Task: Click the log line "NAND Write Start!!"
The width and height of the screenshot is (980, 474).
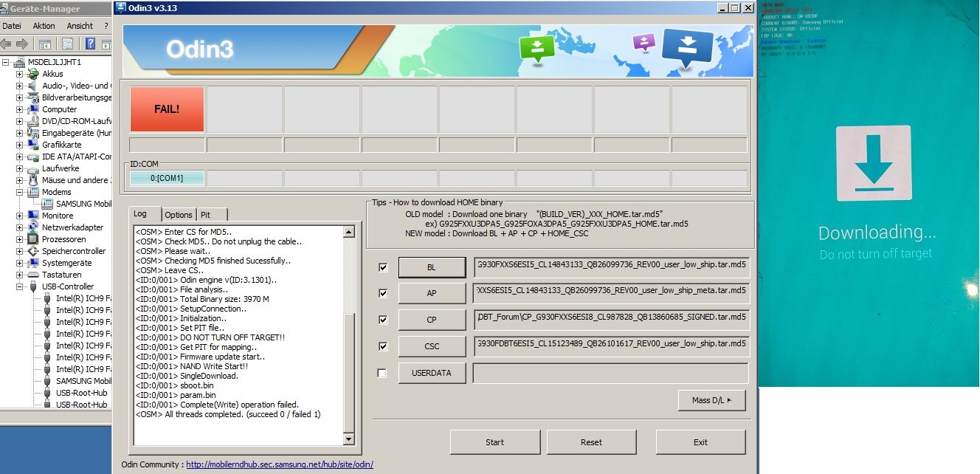Action: (x=192, y=366)
